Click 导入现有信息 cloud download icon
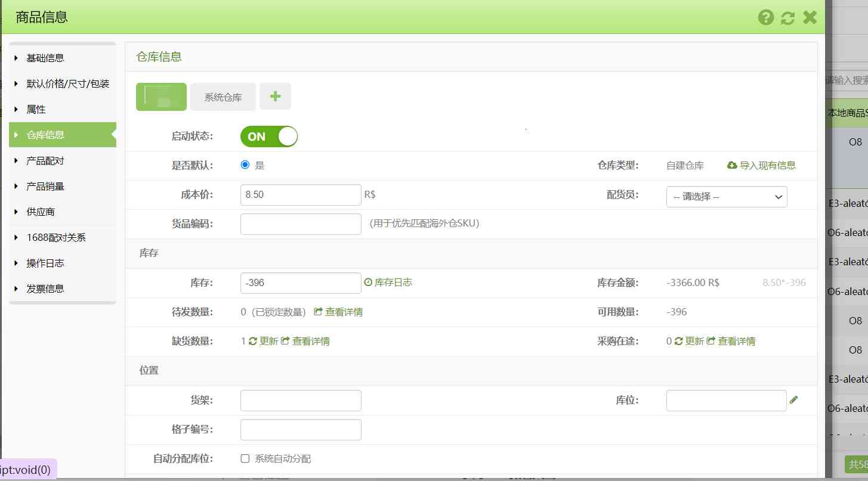 (732, 165)
